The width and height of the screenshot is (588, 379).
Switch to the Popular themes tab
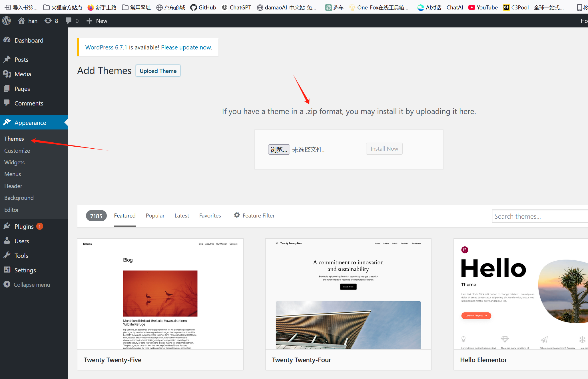(x=155, y=216)
